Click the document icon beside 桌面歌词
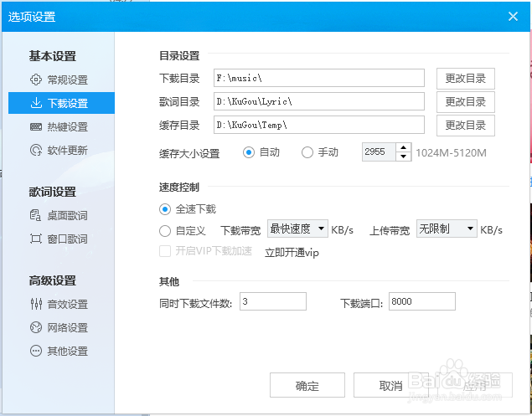The image size is (532, 416). 36,215
